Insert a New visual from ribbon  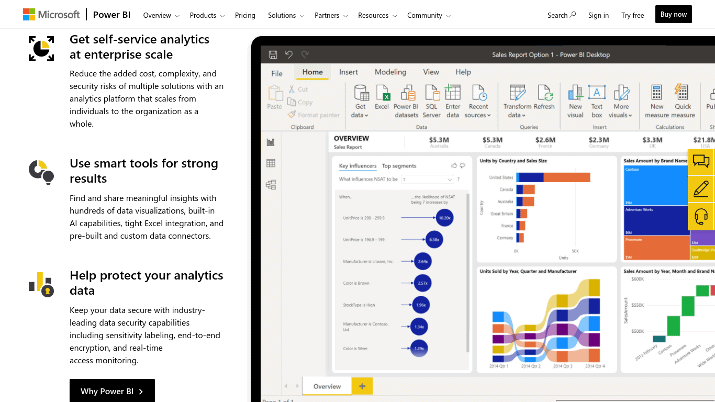(x=575, y=101)
